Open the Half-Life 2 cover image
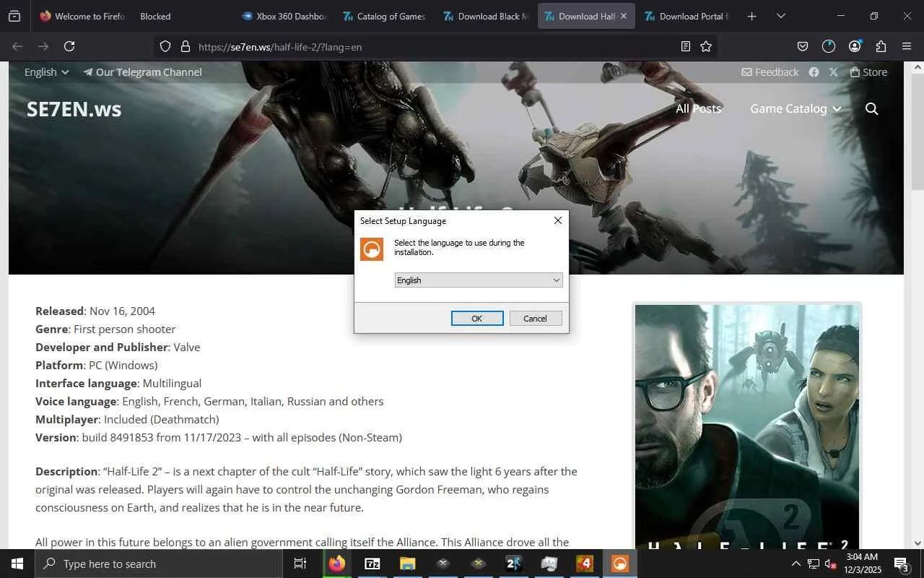The height and width of the screenshot is (578, 924). pos(747,426)
